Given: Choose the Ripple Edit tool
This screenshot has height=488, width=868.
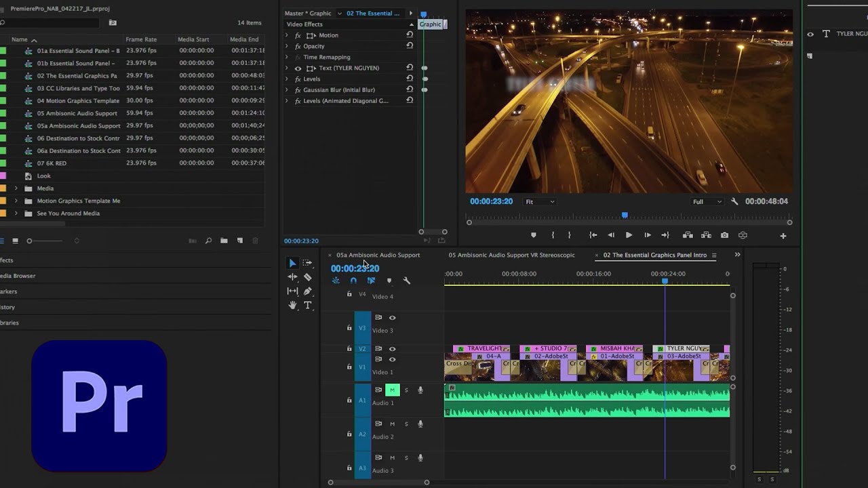Looking at the screenshot, I should point(292,277).
